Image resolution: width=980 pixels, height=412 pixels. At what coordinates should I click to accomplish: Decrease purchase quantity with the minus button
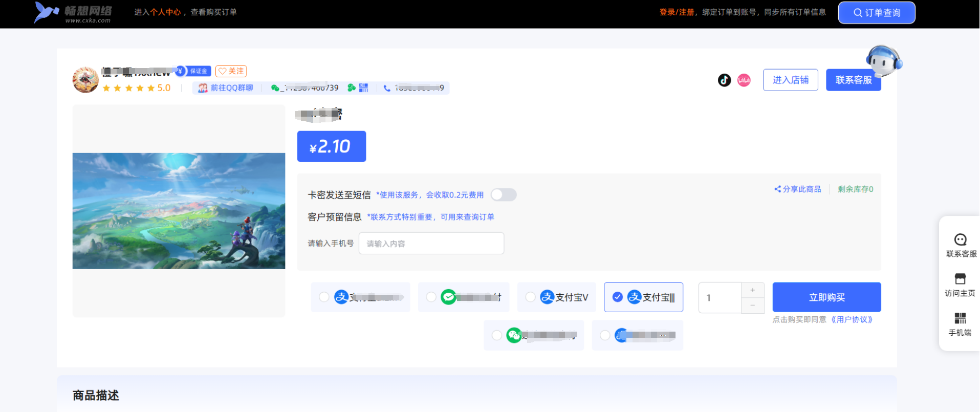point(752,306)
